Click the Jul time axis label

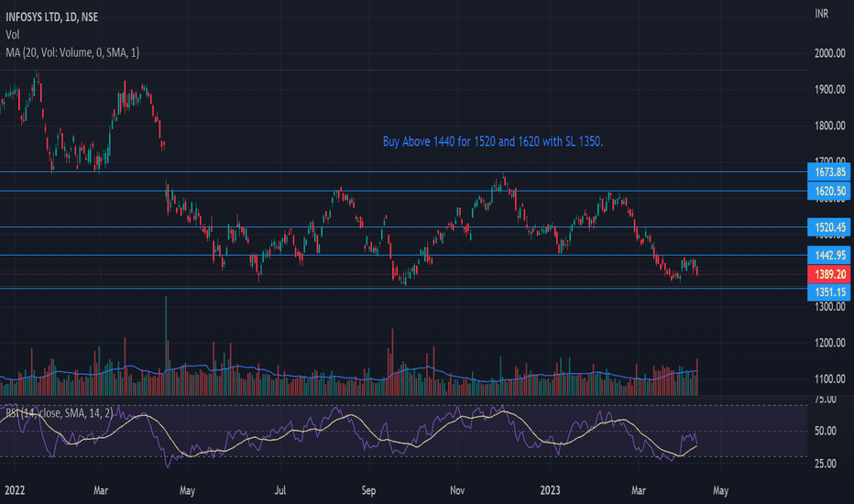click(280, 490)
